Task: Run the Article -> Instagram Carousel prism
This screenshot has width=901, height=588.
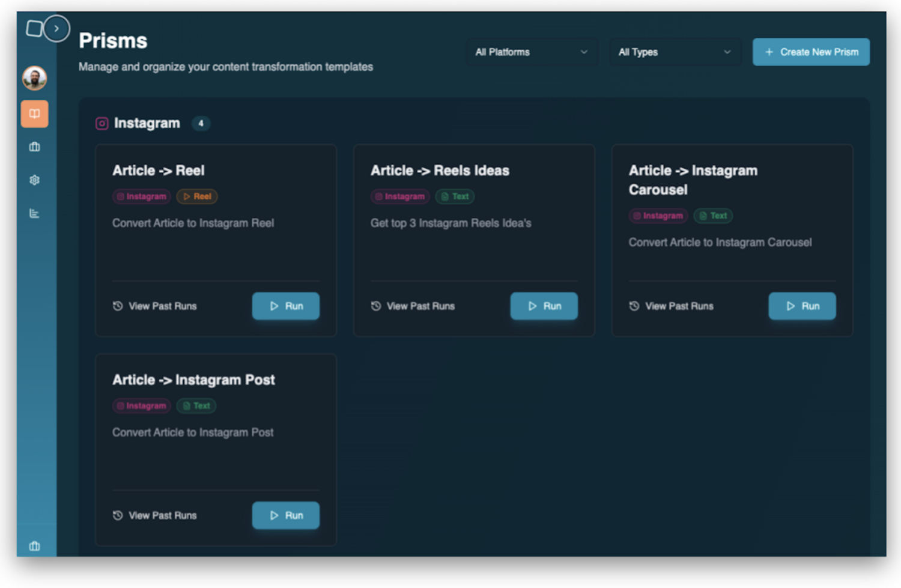Action: click(802, 306)
